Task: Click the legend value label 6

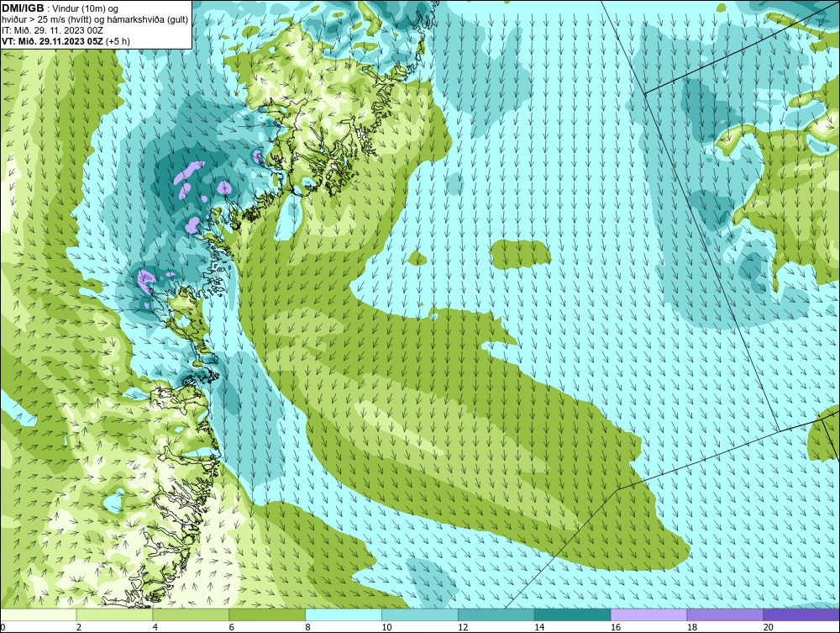Action: (x=232, y=627)
